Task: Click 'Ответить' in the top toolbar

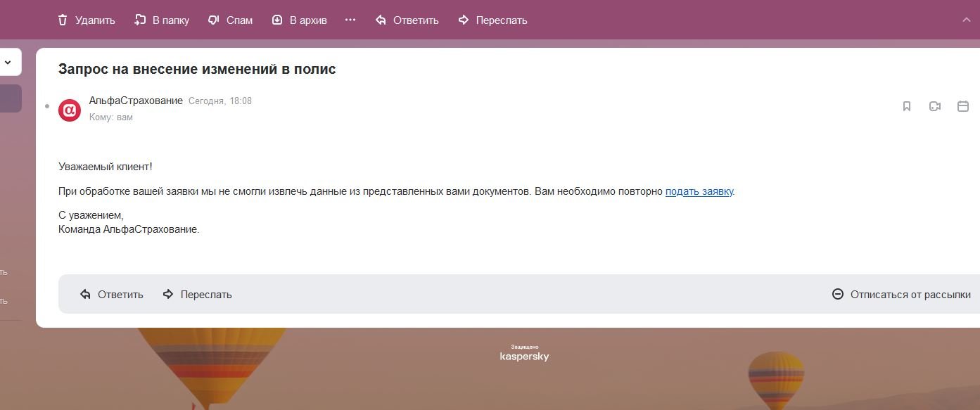Action: pos(407,20)
